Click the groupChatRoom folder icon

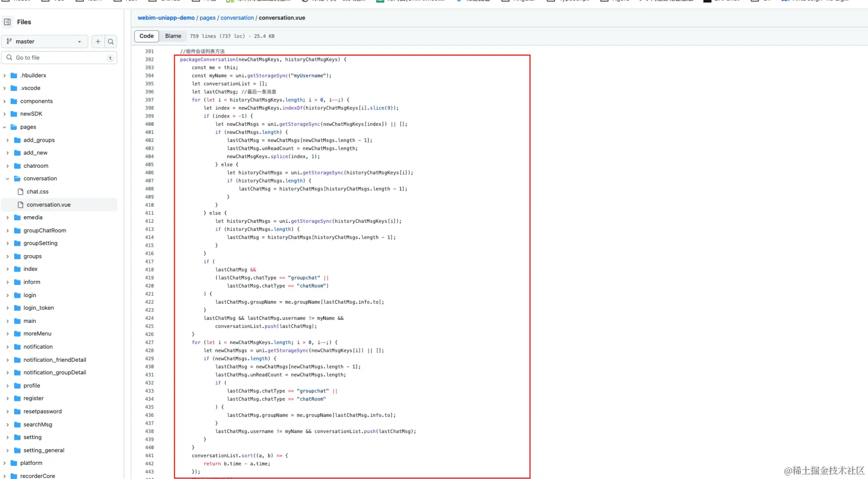tap(17, 230)
